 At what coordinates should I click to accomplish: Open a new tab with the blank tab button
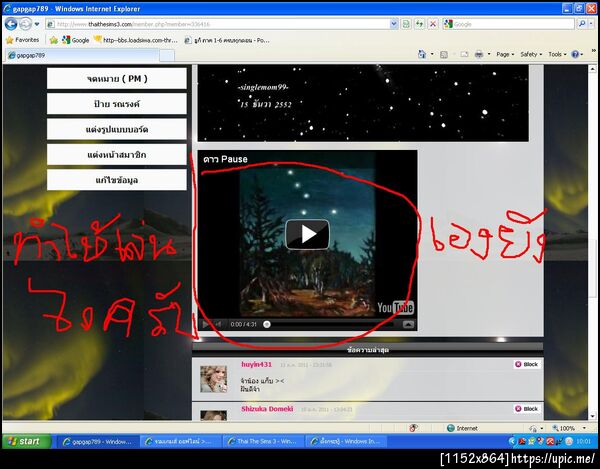(x=167, y=55)
